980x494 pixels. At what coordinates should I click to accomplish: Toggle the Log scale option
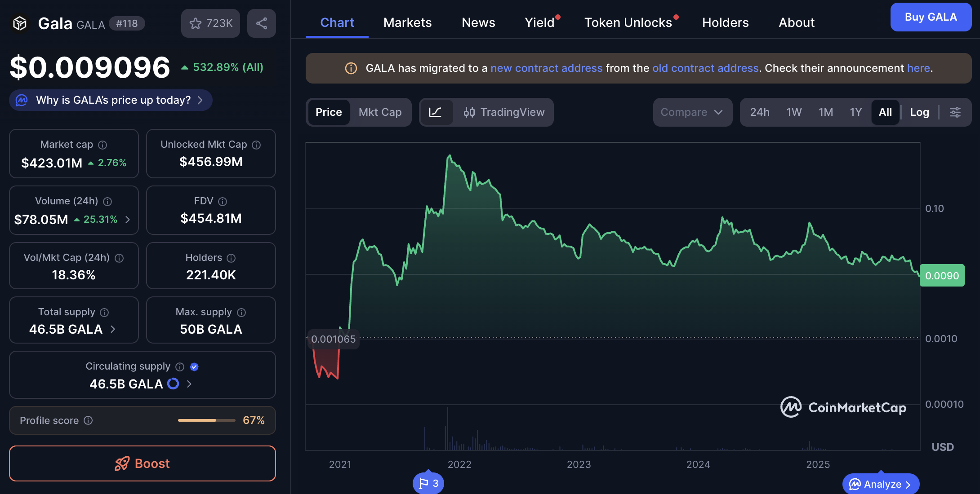(x=919, y=112)
